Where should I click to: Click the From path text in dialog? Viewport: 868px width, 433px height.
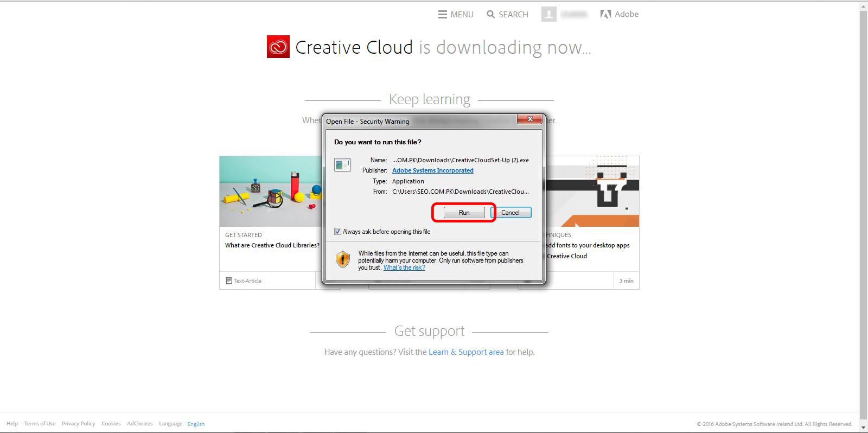tap(461, 192)
